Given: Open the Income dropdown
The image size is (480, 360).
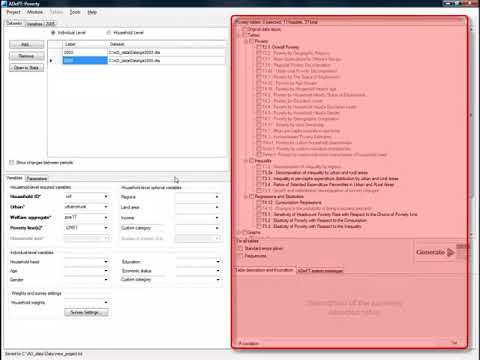Looking at the screenshot, I should (x=217, y=218).
